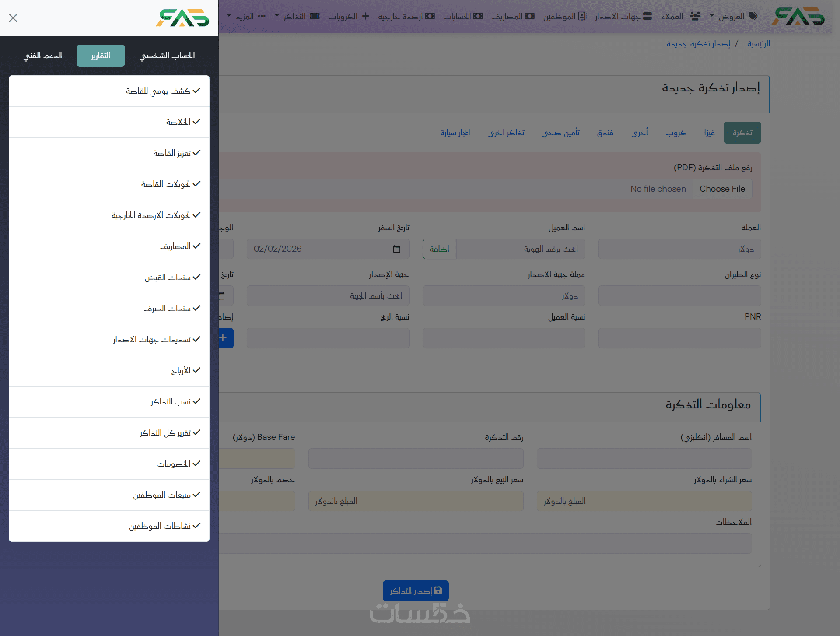Image resolution: width=840 pixels, height=636 pixels.
Task: Click the server icon for جهات الاصدار
Action: (647, 16)
